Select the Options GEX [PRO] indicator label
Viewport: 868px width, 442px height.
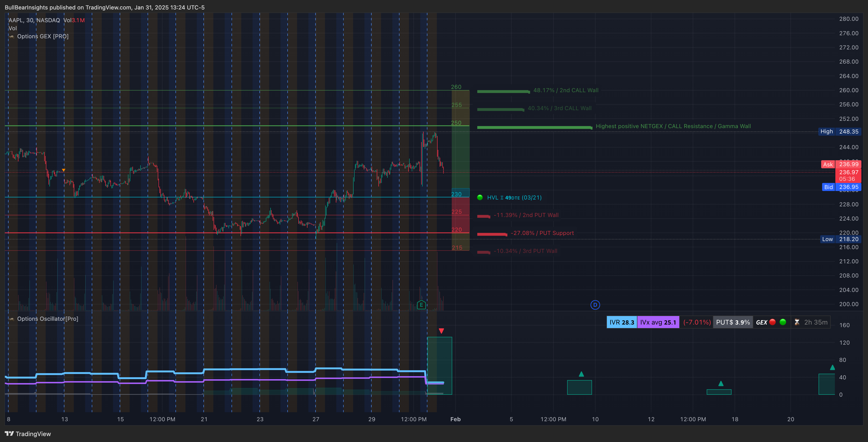point(43,36)
